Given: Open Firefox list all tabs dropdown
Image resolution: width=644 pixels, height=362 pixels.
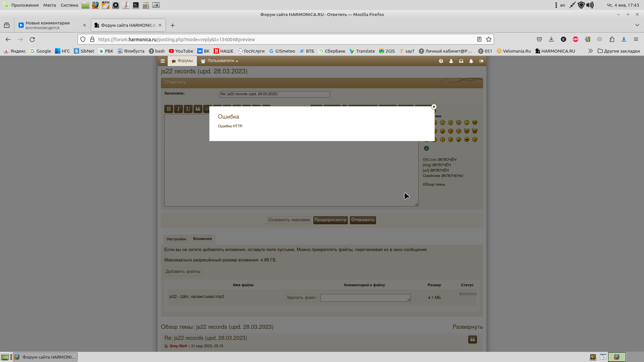Looking at the screenshot, I should pos(637,25).
